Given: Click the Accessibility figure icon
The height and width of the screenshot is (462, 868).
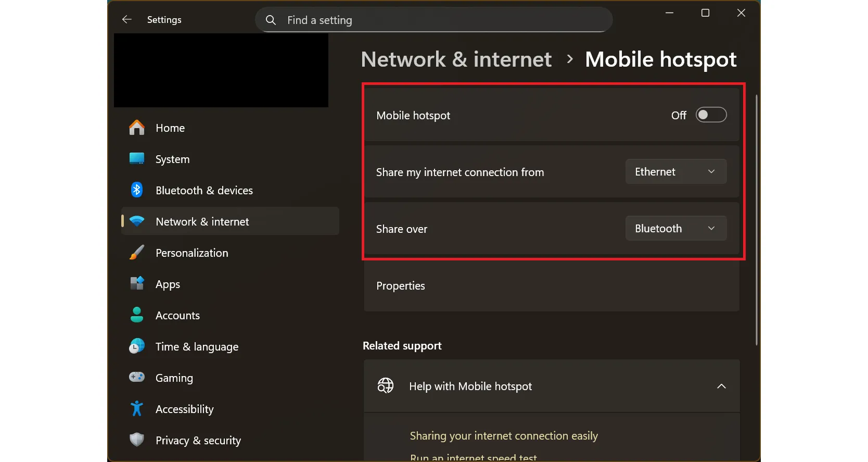Looking at the screenshot, I should point(137,409).
